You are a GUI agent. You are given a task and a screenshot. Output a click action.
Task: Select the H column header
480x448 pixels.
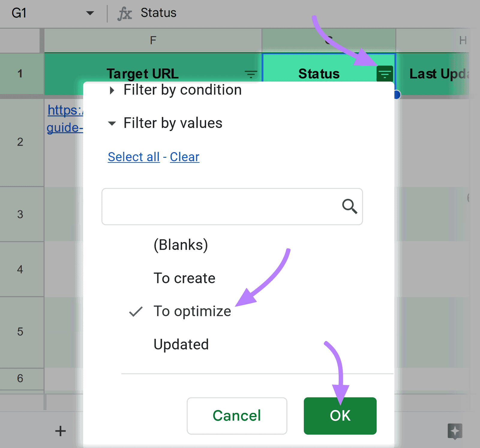pyautogui.click(x=463, y=40)
